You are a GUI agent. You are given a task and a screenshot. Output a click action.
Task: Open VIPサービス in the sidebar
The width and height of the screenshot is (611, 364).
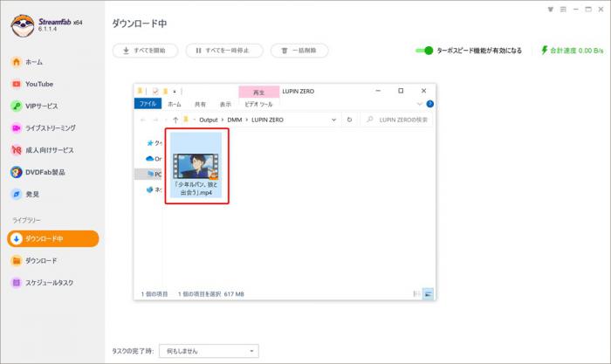[x=34, y=106]
